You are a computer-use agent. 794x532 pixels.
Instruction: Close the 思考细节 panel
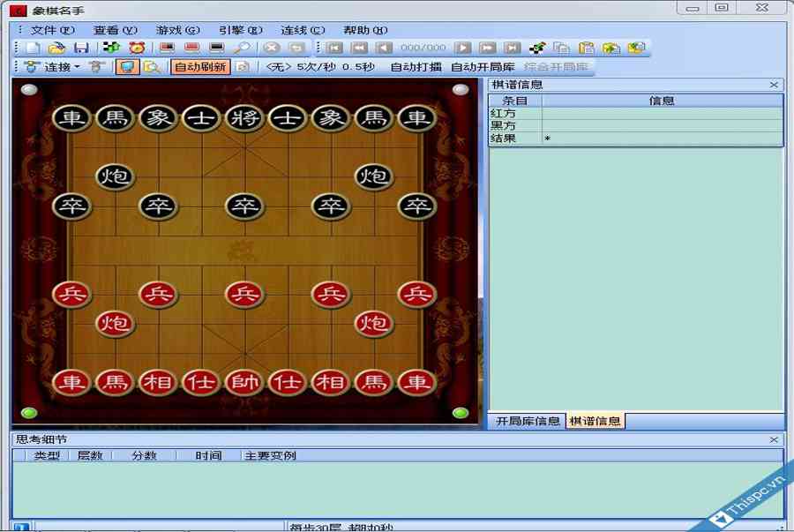pos(774,440)
